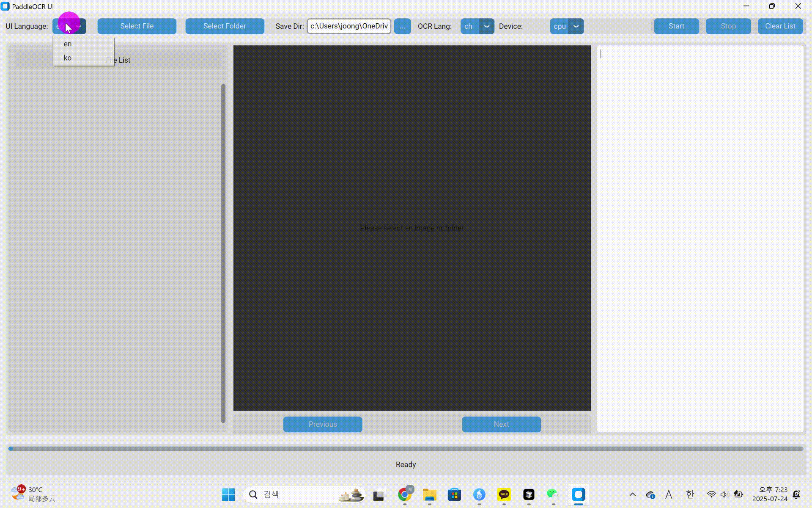Open the OCR Lang dropdown arrow
812x508 pixels.
click(486, 26)
